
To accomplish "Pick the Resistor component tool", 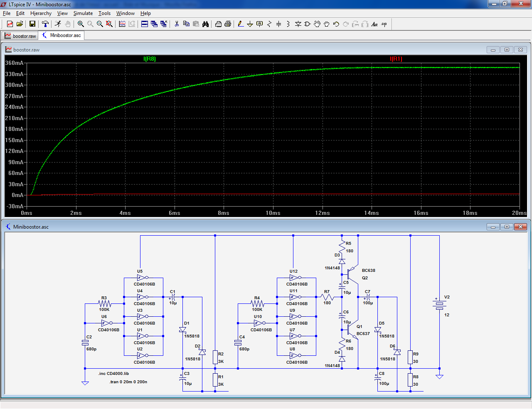I will pyautogui.click(x=269, y=24).
